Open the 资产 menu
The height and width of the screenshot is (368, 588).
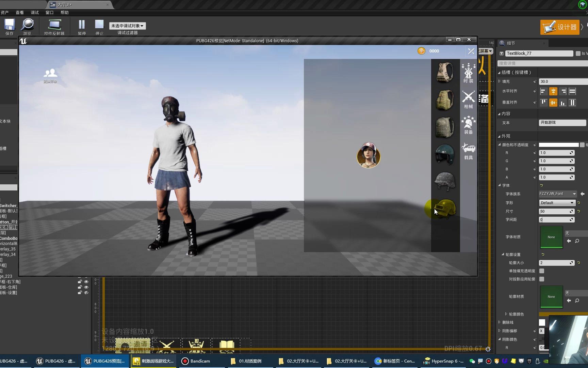coord(5,13)
